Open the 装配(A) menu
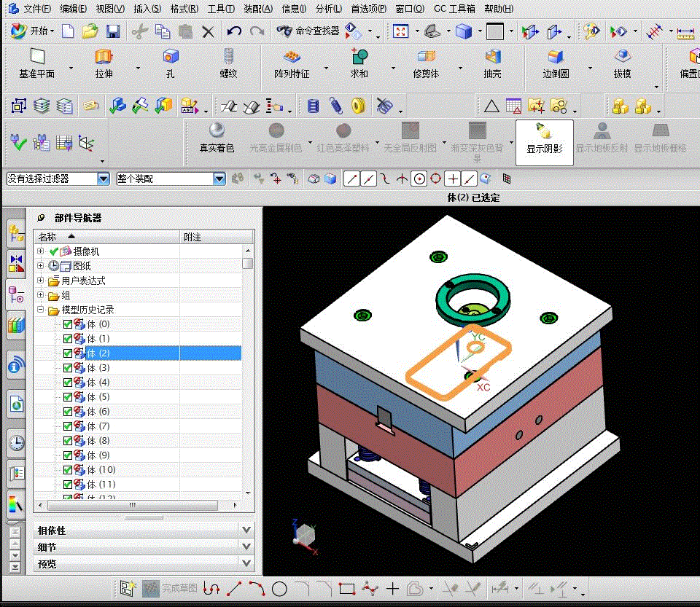The image size is (700, 607). (x=258, y=9)
